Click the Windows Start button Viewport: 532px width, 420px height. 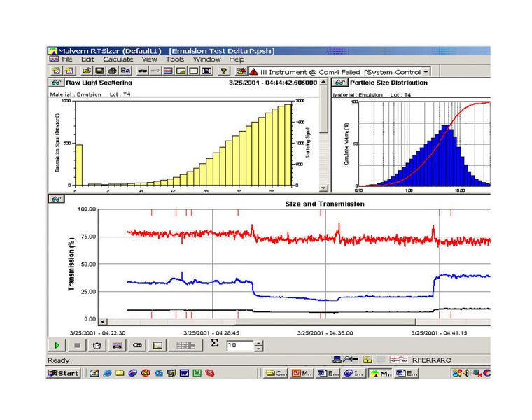tap(64, 373)
